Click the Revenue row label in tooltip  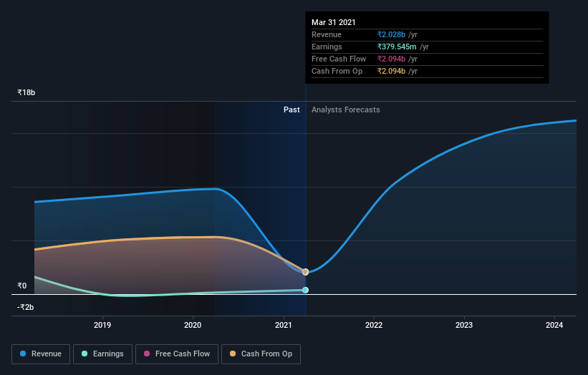[x=327, y=34]
